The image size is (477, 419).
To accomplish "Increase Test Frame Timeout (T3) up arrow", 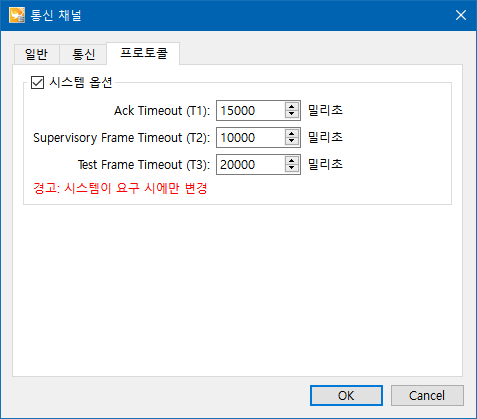I will tap(292, 161).
